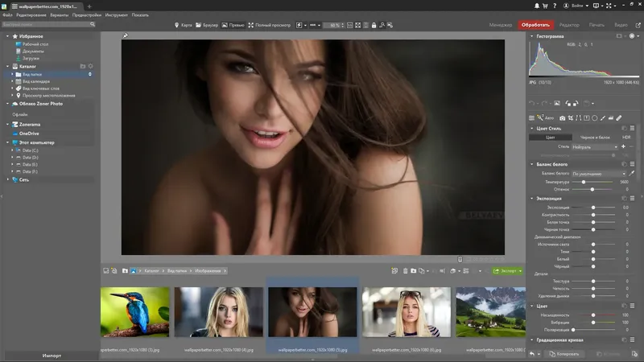This screenshot has height=362, width=644.
Task: Toggle the Баланс белого section switch
Action: tap(625, 164)
